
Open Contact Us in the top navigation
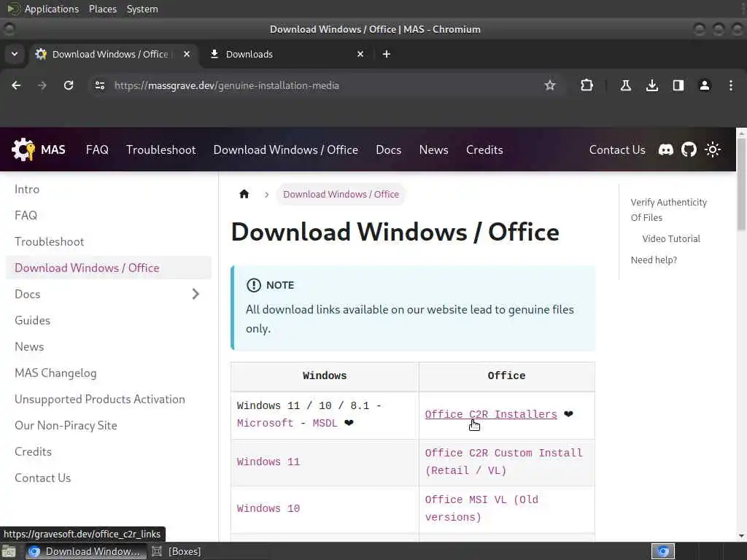(617, 149)
